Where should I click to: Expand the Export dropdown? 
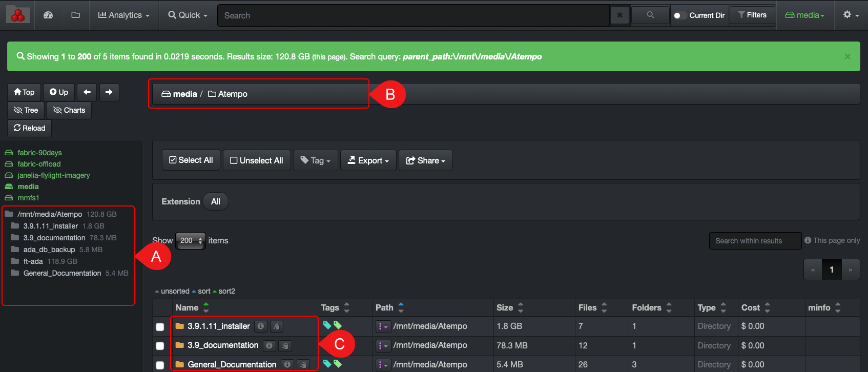[368, 160]
